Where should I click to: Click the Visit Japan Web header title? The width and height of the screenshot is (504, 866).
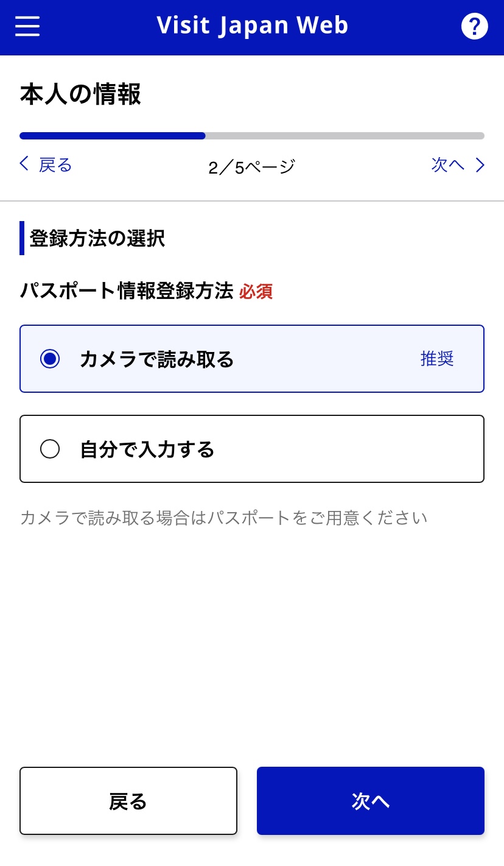click(x=252, y=26)
